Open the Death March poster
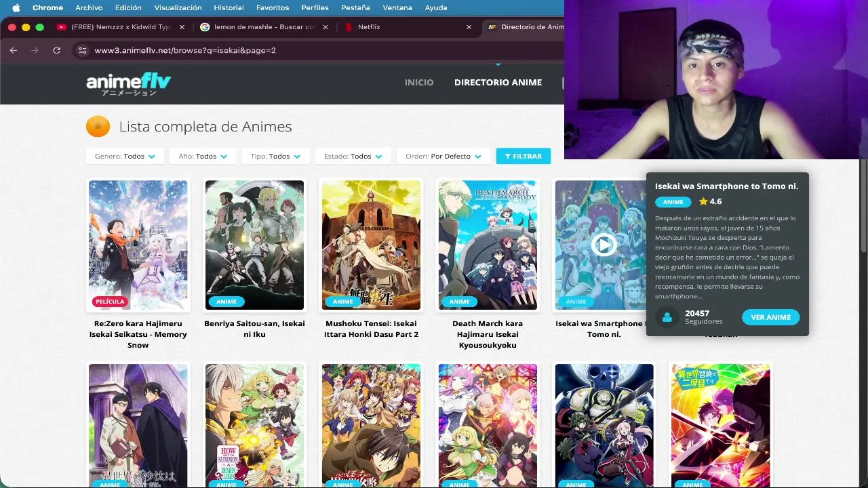The height and width of the screenshot is (488, 868). 488,245
